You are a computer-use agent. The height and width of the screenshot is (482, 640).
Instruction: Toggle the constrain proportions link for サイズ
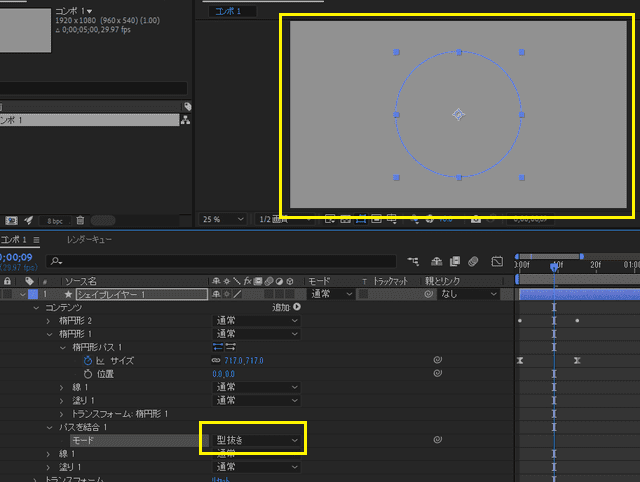[216, 360]
